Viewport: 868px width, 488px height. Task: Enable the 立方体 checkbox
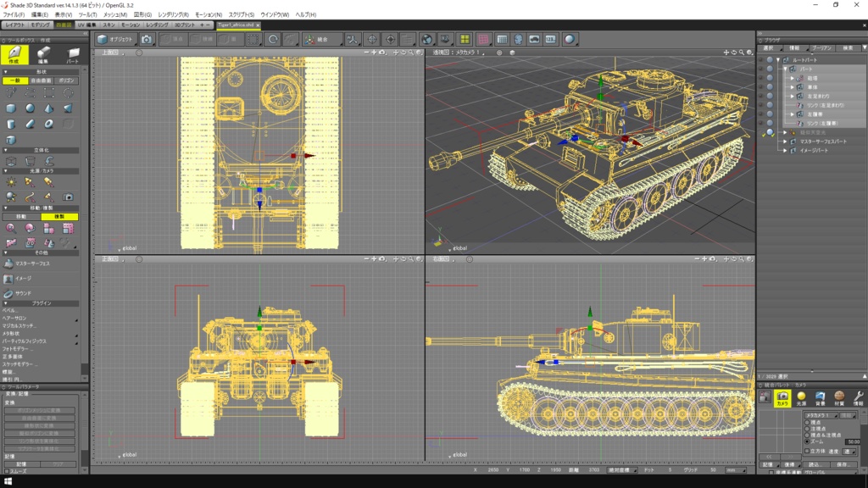pos(807,452)
